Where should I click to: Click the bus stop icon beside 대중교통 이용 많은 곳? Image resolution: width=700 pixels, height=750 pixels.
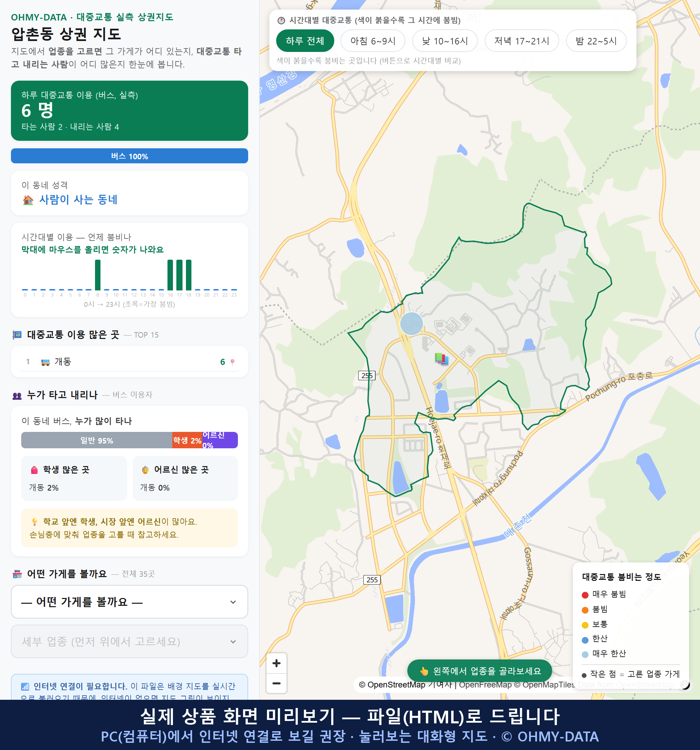point(17,335)
